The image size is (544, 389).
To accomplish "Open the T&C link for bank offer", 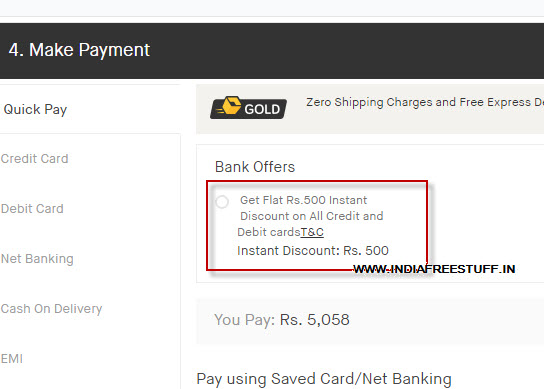I will click(x=312, y=232).
